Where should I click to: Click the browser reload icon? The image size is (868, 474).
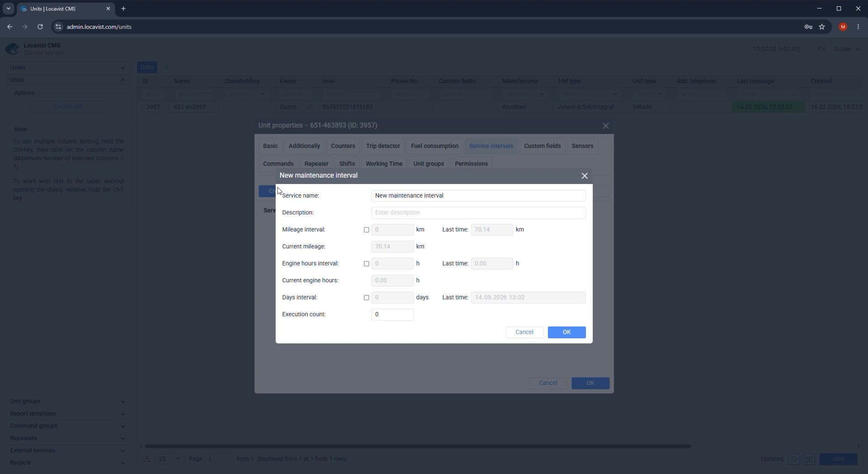(x=40, y=27)
